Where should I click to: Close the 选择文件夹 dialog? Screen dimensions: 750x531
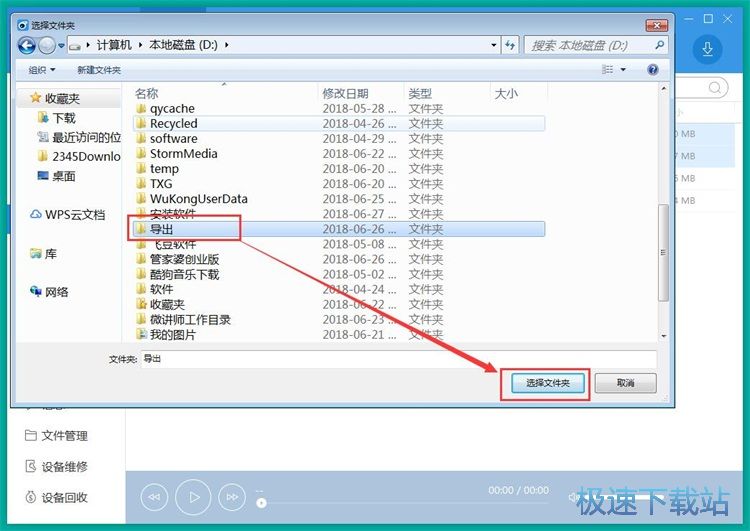(656, 25)
